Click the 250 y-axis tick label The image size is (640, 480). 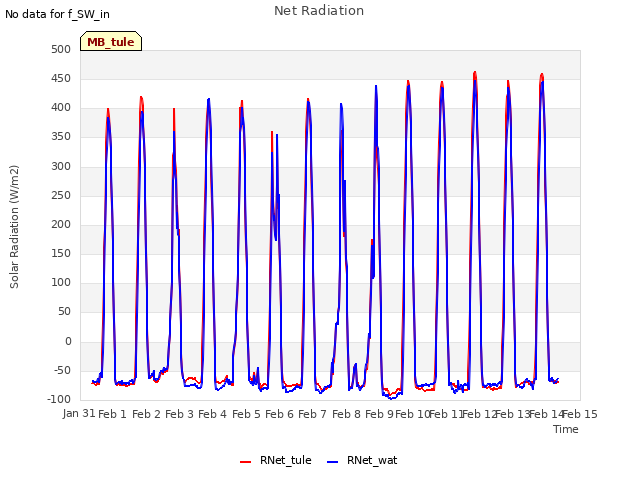pyautogui.click(x=61, y=195)
